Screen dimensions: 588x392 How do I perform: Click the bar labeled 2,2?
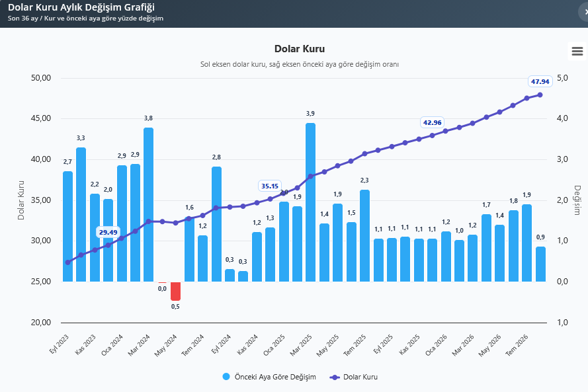[x=95, y=237]
